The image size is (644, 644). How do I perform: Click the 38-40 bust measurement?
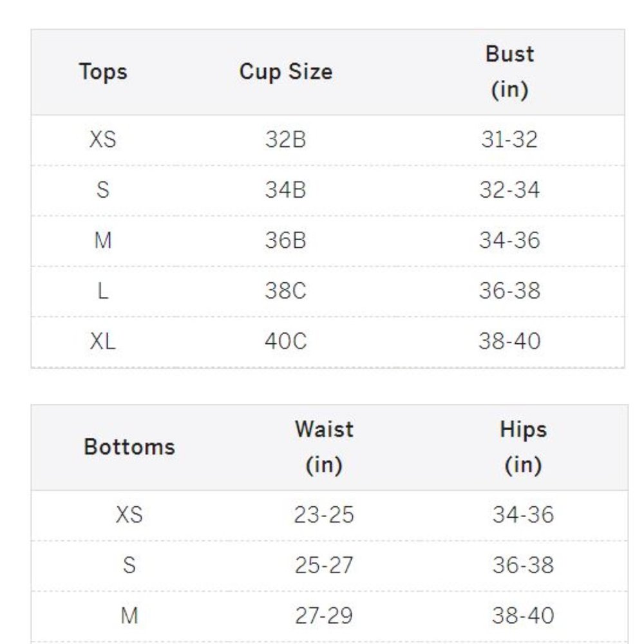pos(509,341)
